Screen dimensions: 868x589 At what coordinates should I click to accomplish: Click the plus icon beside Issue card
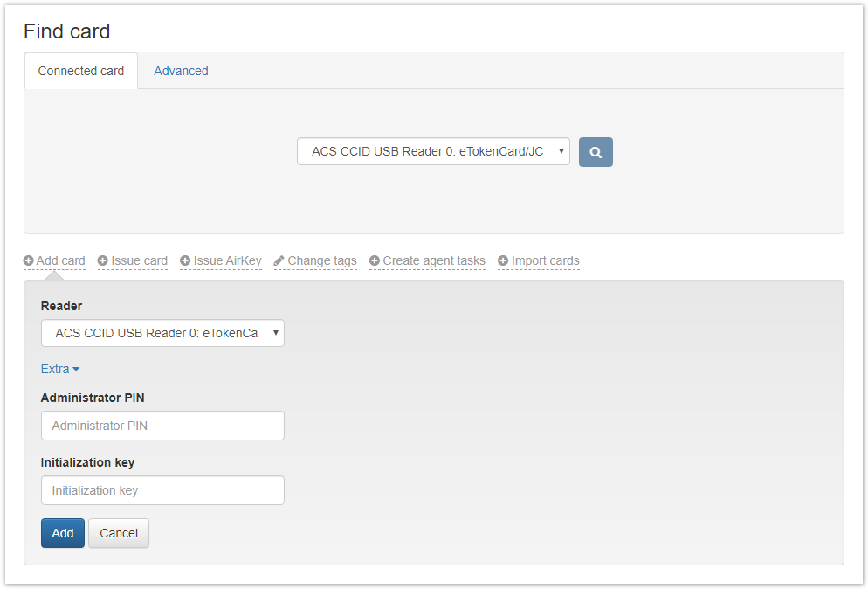click(103, 261)
